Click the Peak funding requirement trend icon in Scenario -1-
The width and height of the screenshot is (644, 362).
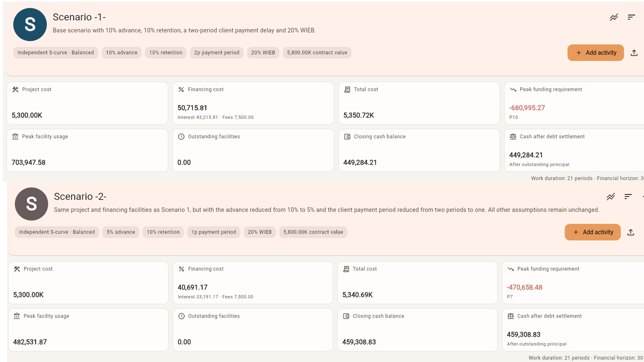tap(513, 90)
